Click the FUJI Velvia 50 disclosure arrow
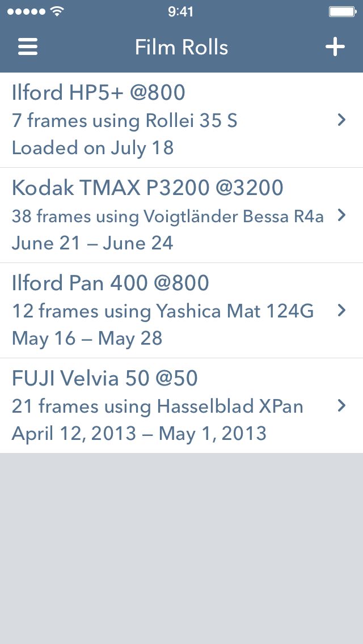 coord(341,406)
